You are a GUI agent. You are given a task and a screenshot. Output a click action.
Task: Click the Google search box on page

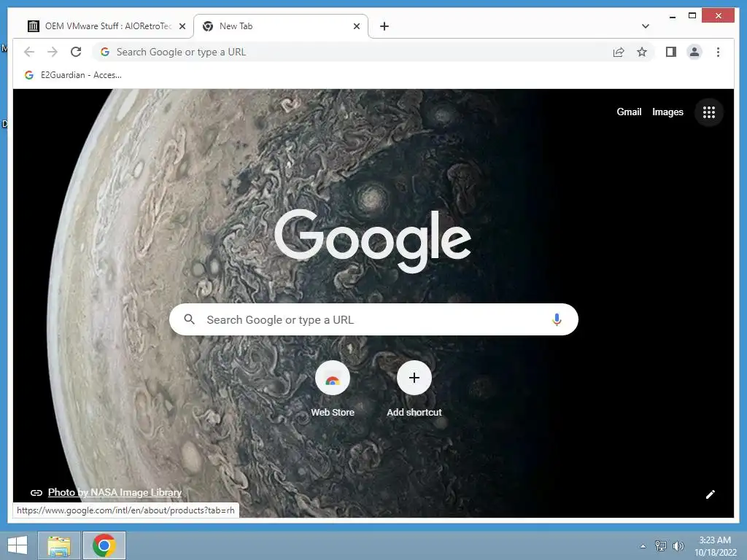[373, 319]
